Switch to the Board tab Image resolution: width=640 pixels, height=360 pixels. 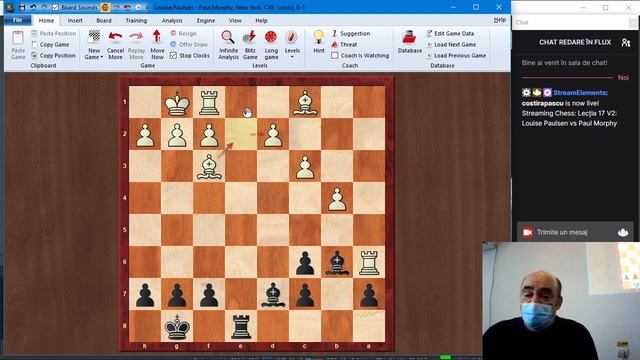click(x=104, y=20)
